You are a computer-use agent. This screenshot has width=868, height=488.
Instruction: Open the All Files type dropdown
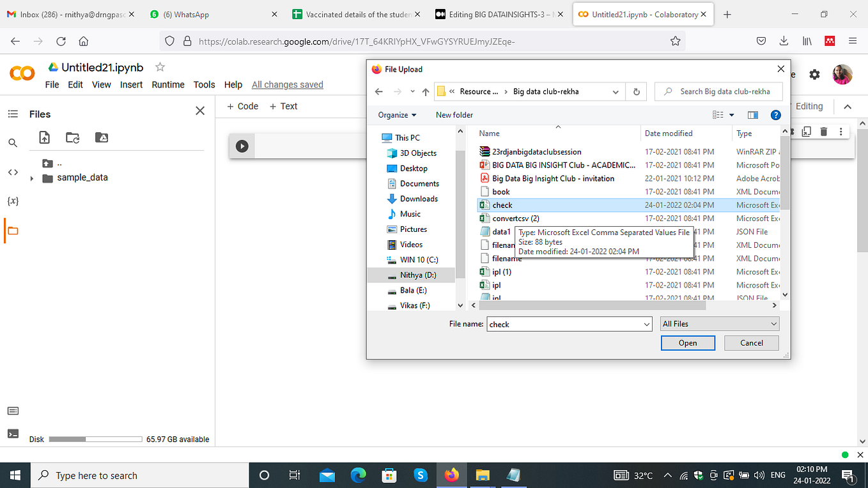pyautogui.click(x=719, y=323)
